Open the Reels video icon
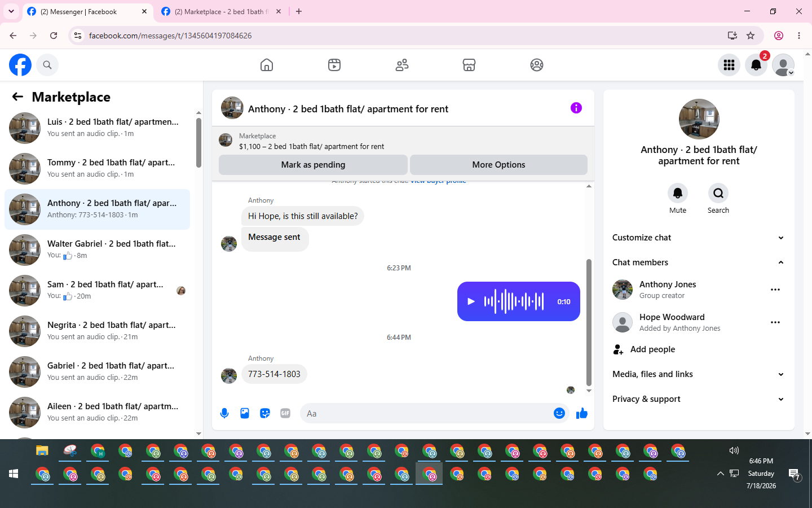This screenshot has width=812, height=508. pyautogui.click(x=334, y=65)
